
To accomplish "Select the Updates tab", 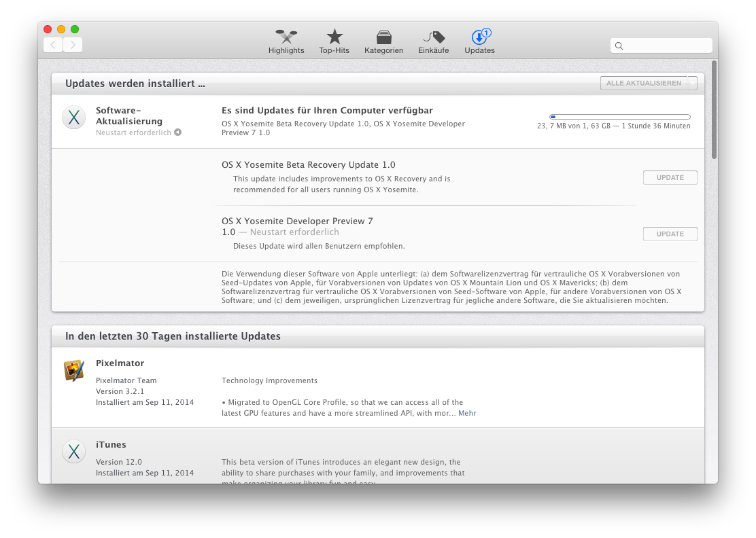I will [x=479, y=41].
